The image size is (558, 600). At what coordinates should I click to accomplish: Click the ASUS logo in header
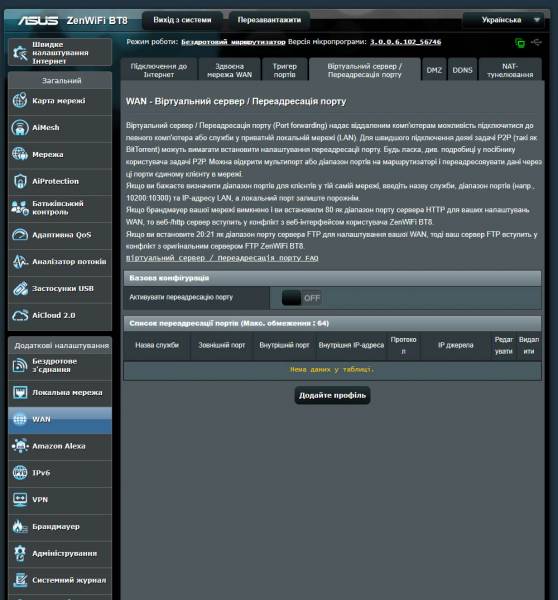click(x=38, y=20)
